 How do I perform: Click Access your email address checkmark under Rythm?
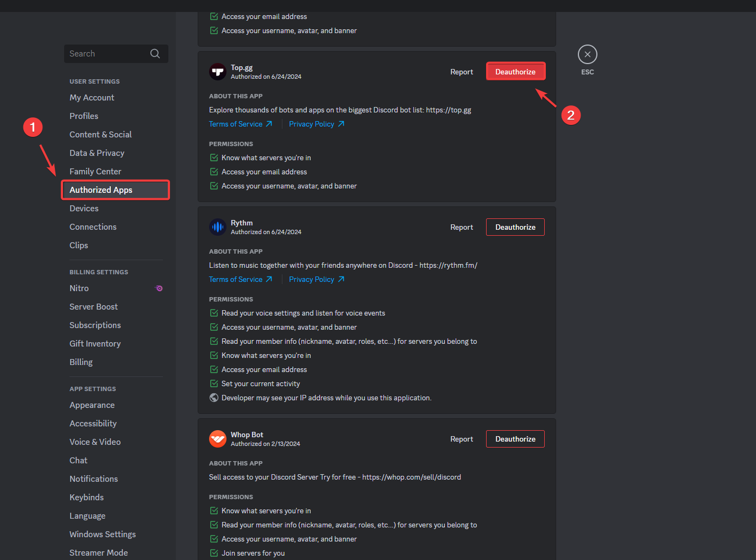point(213,369)
